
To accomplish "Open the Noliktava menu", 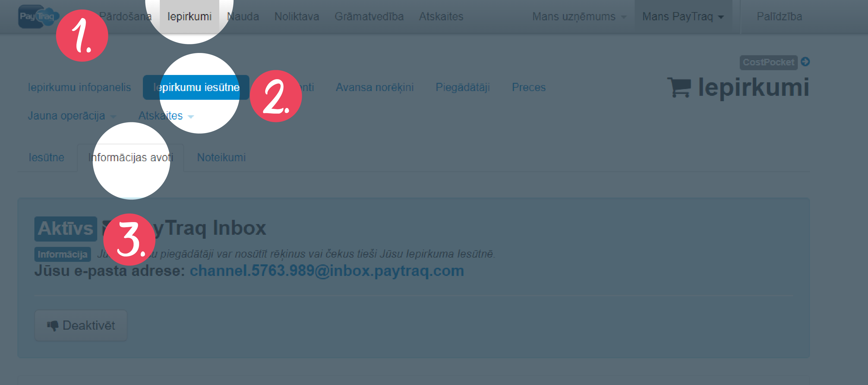I will coord(296,16).
